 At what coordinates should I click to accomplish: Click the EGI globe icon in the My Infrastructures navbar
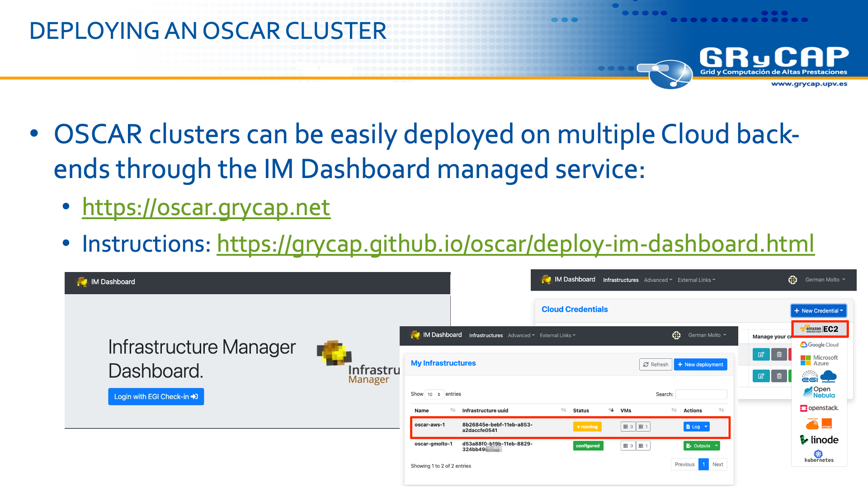click(676, 335)
